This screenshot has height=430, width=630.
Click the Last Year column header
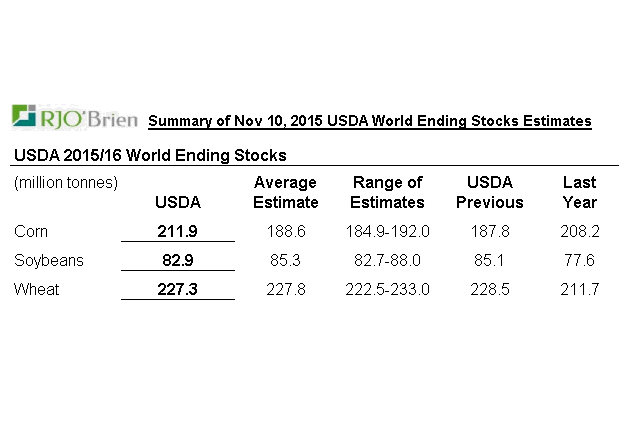pos(579,192)
